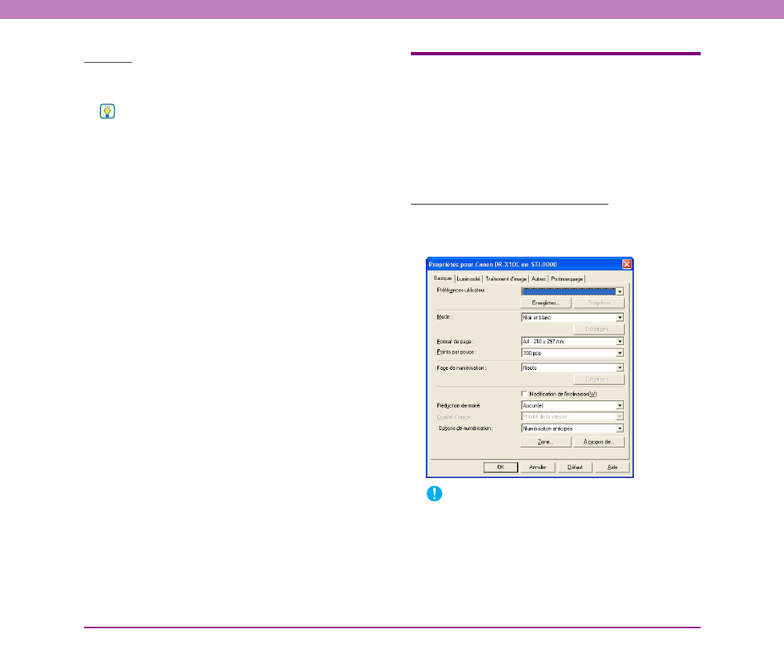The image size is (784, 672).
Task: Open the Luminosité tab
Action: [x=469, y=279]
